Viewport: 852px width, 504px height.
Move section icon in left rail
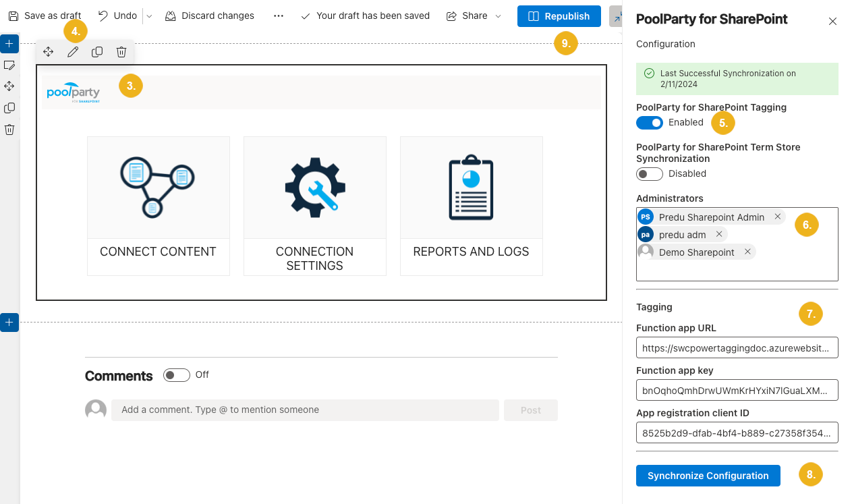(x=9, y=86)
